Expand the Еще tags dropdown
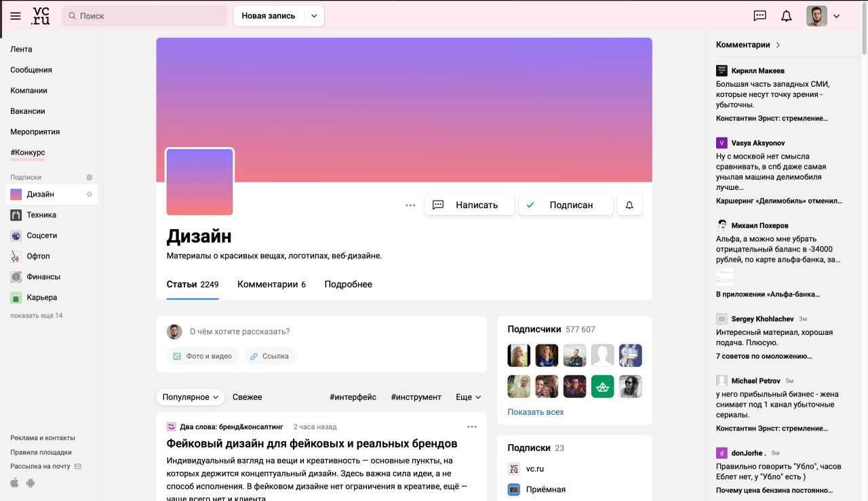 (x=469, y=397)
